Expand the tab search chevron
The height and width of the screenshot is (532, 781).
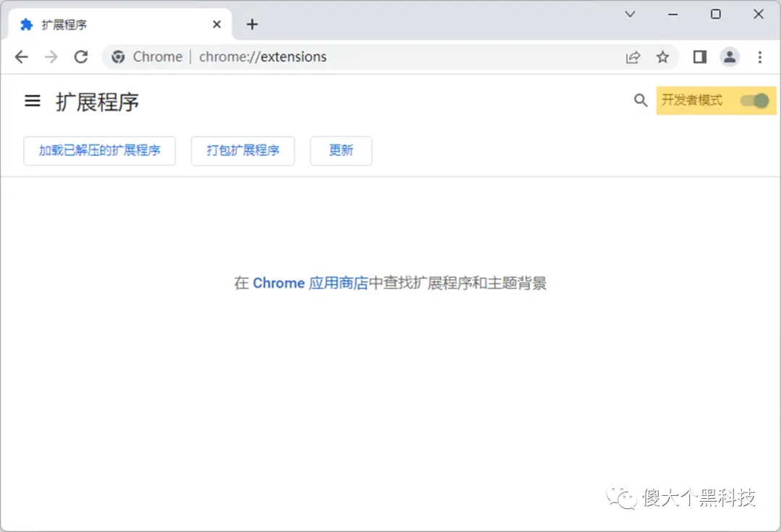coord(630,14)
